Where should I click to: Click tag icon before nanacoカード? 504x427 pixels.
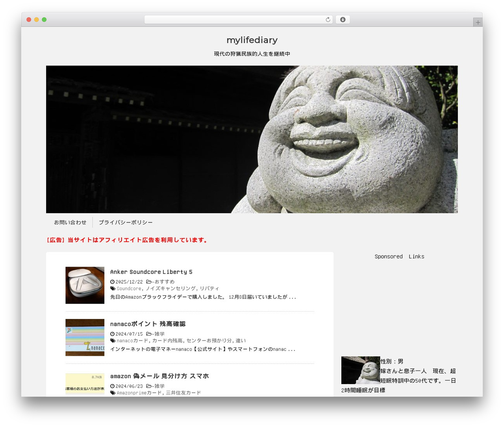point(113,340)
